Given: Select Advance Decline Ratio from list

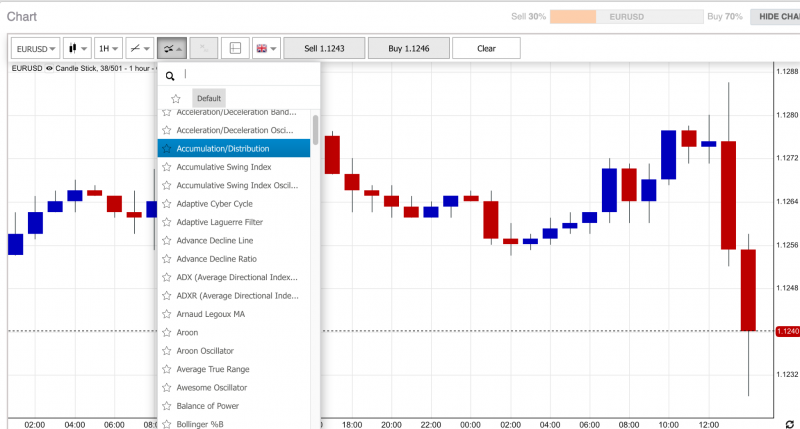Looking at the screenshot, I should pos(234,259).
